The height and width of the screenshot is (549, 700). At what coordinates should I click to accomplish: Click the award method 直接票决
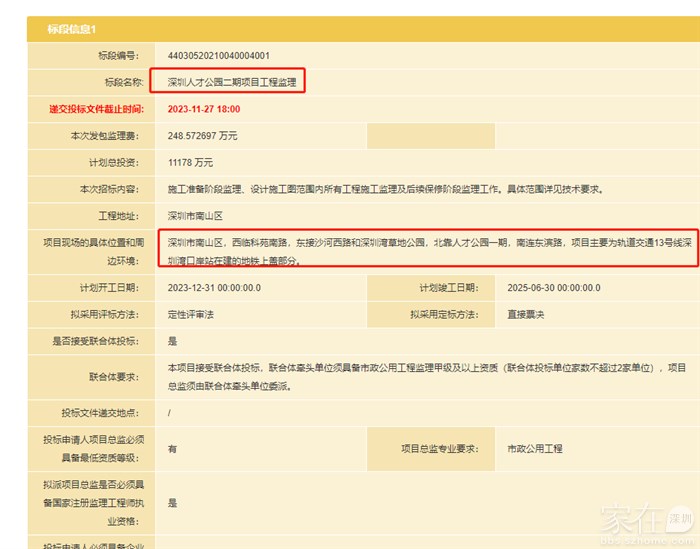point(525,314)
